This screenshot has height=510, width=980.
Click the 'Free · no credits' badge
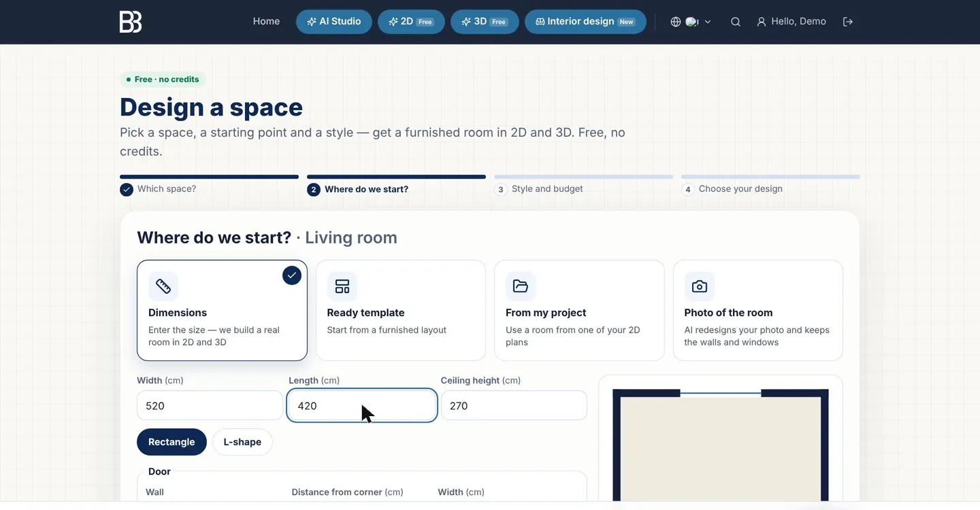[163, 80]
